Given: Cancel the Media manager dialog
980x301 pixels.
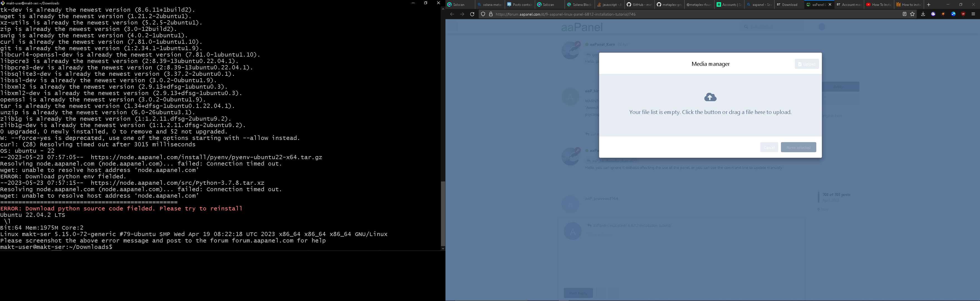Looking at the screenshot, I should [769, 147].
